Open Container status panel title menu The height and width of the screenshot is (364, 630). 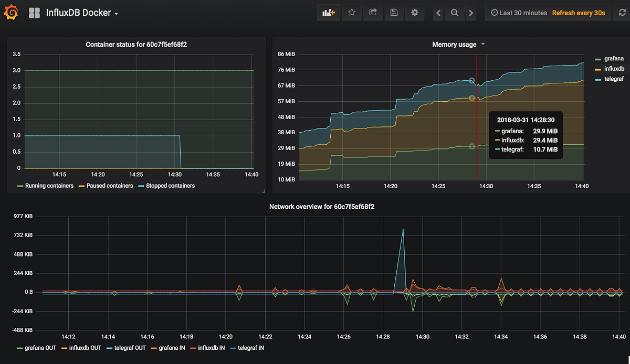(136, 45)
